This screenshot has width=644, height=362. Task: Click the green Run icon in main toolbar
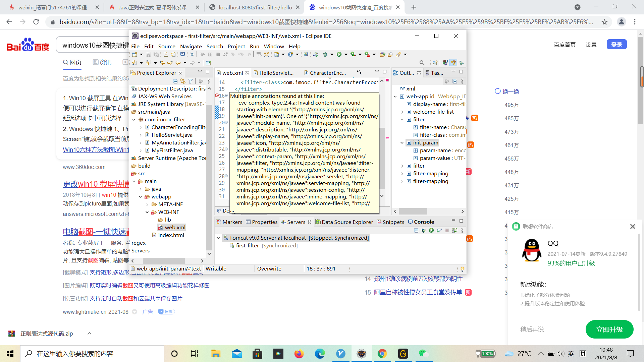(x=339, y=54)
